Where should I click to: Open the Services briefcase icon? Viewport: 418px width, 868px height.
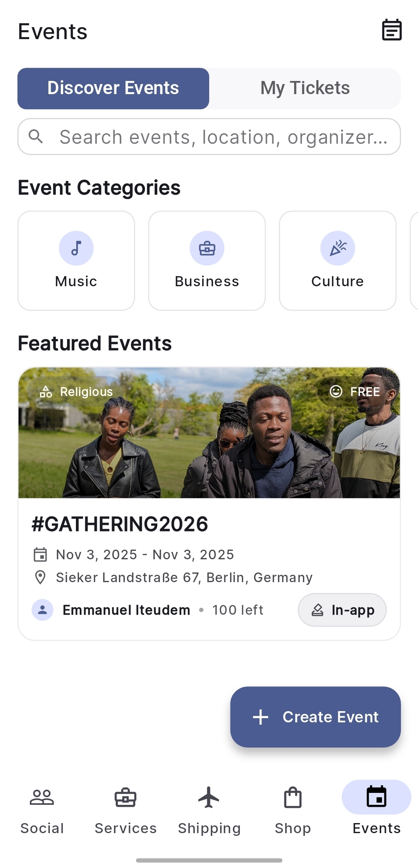coord(125,798)
